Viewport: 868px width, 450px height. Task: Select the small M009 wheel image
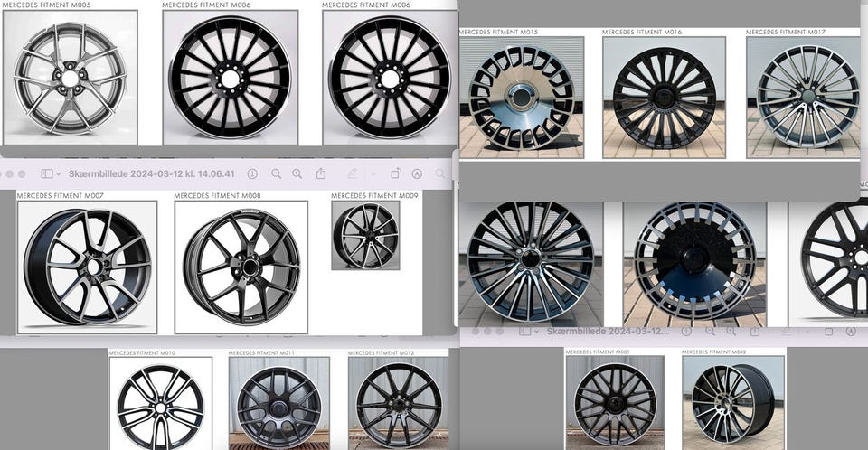coord(365,235)
